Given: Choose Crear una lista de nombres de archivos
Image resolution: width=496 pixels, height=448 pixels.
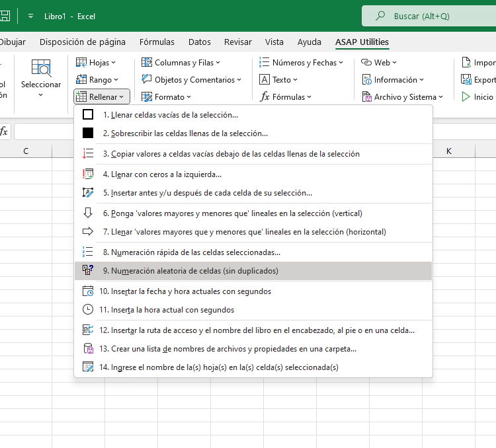Looking at the screenshot, I should (x=253, y=349).
